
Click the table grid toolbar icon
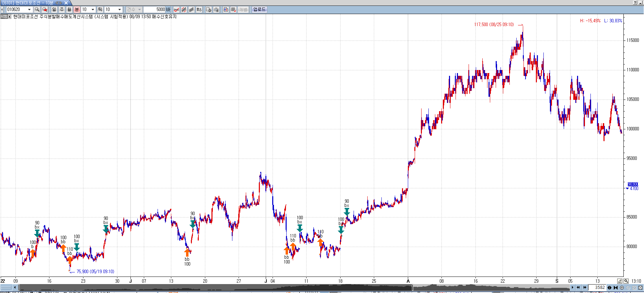click(233, 10)
